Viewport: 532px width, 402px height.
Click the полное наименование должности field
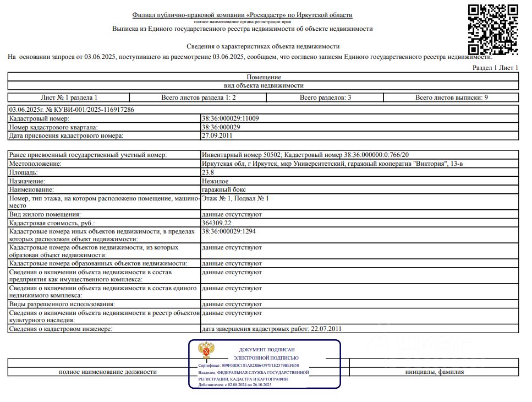107,372
